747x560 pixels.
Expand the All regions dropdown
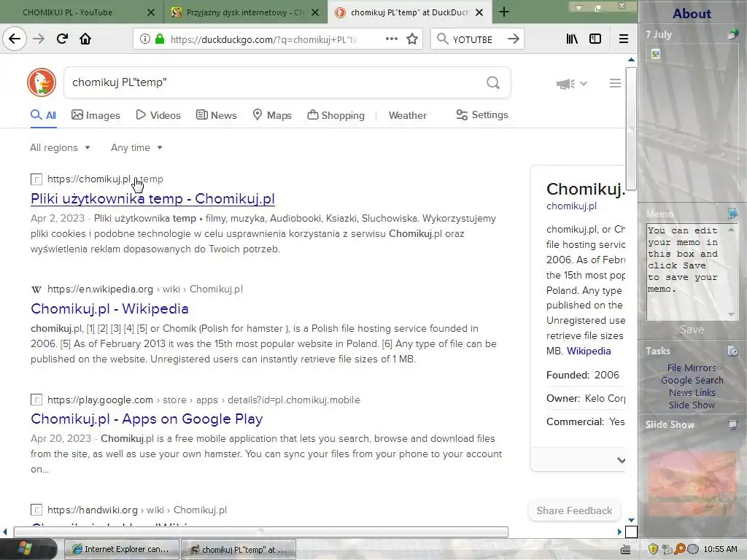point(60,147)
